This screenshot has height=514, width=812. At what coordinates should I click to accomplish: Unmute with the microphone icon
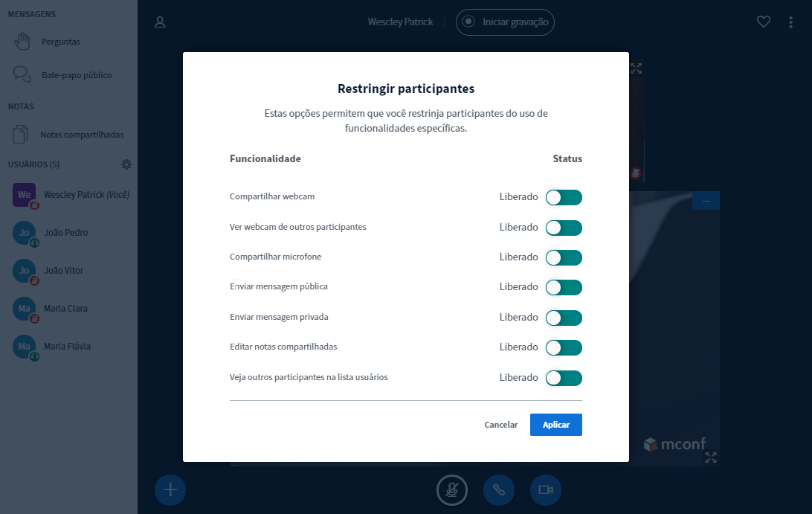(x=451, y=489)
